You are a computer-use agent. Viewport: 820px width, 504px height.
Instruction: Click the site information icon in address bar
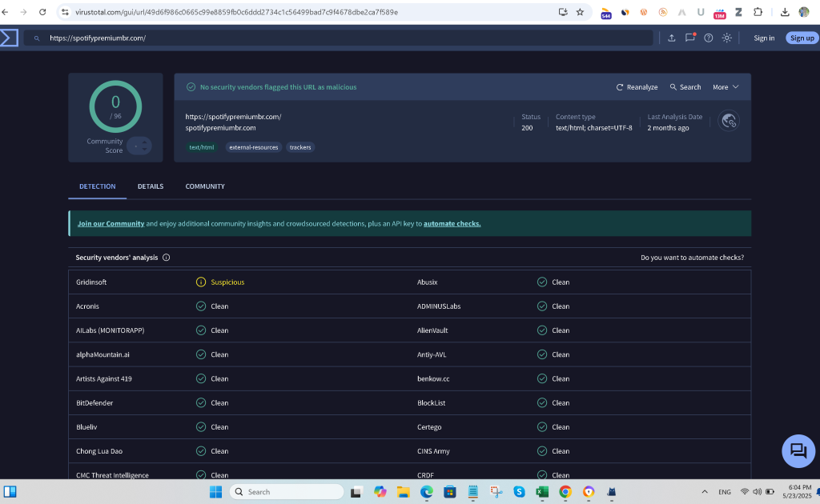[65, 12]
